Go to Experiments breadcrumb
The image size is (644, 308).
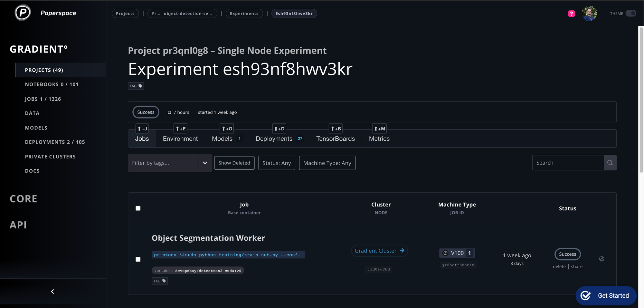pos(244,14)
